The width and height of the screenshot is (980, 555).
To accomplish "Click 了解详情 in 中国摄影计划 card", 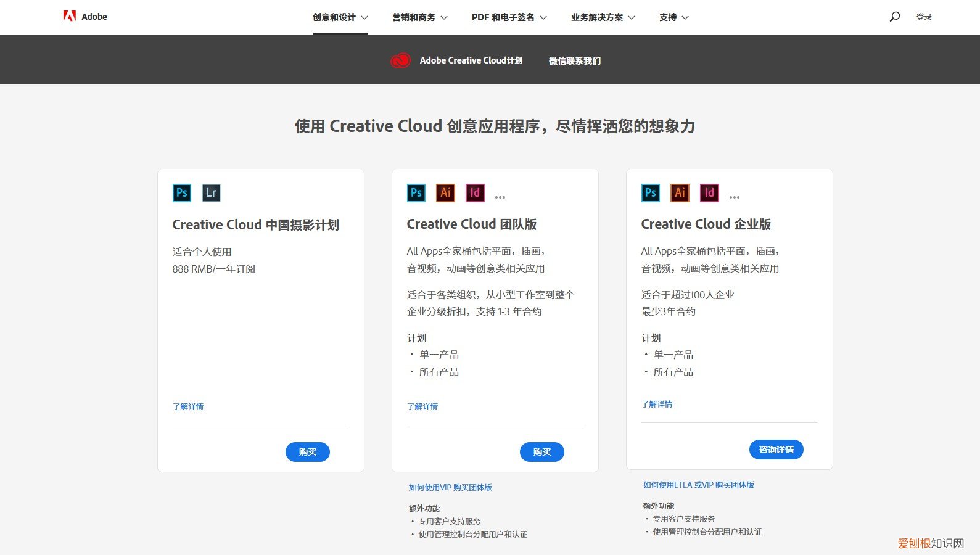I will (188, 406).
